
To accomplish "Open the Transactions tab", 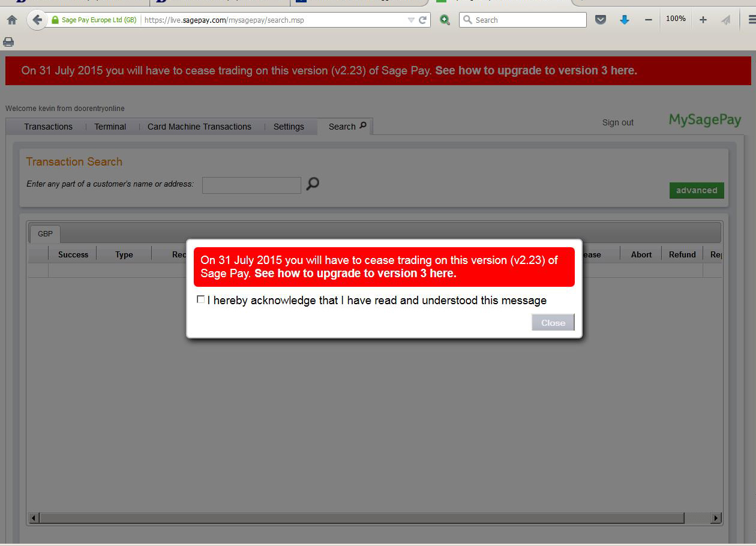I will [x=48, y=127].
